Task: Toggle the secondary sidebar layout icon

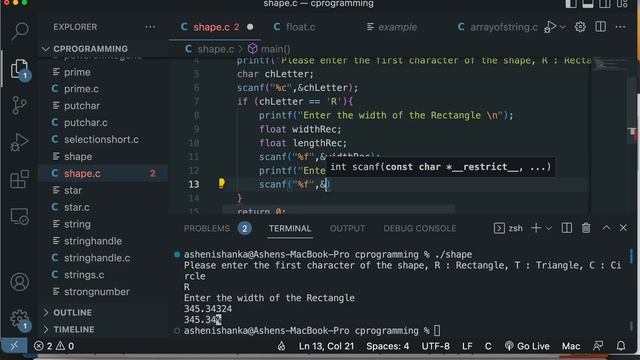Action: (604, 4)
